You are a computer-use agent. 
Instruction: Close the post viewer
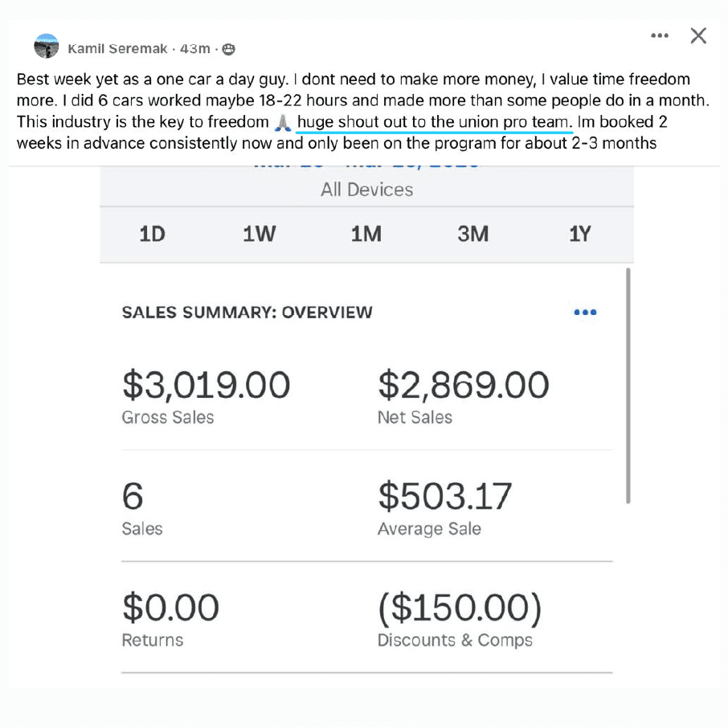tap(698, 35)
